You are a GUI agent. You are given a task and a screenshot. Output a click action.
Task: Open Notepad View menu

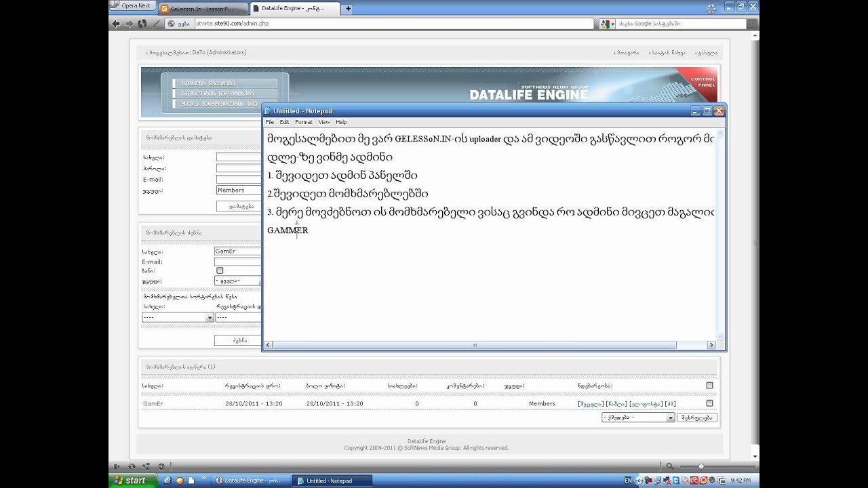[324, 122]
